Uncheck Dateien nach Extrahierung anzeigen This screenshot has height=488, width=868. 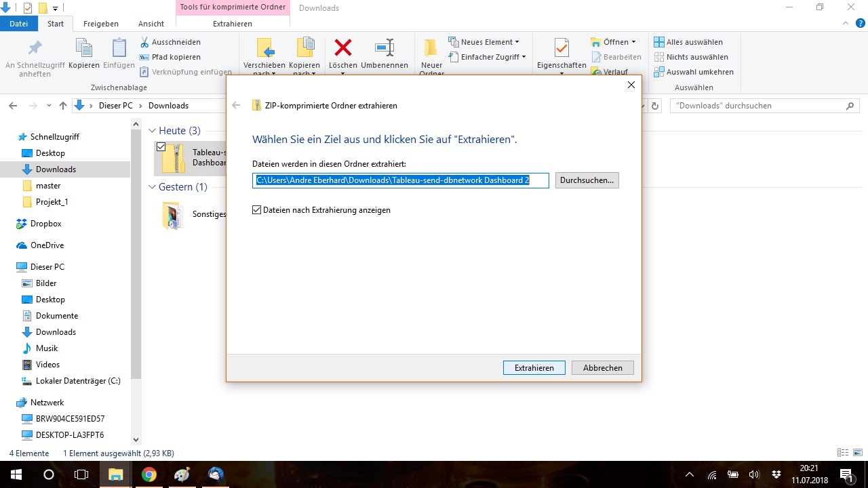(x=256, y=210)
